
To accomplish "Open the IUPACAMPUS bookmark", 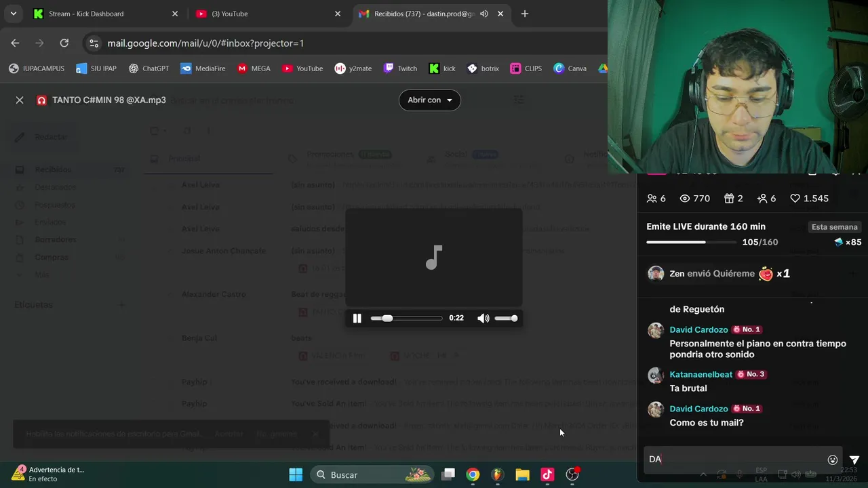I will tap(37, 68).
